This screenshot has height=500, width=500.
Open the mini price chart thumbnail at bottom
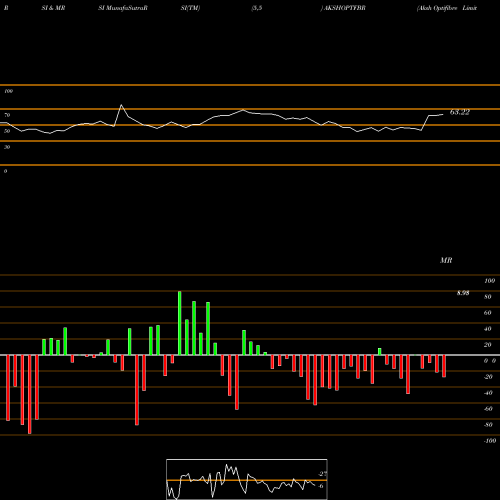[247, 479]
